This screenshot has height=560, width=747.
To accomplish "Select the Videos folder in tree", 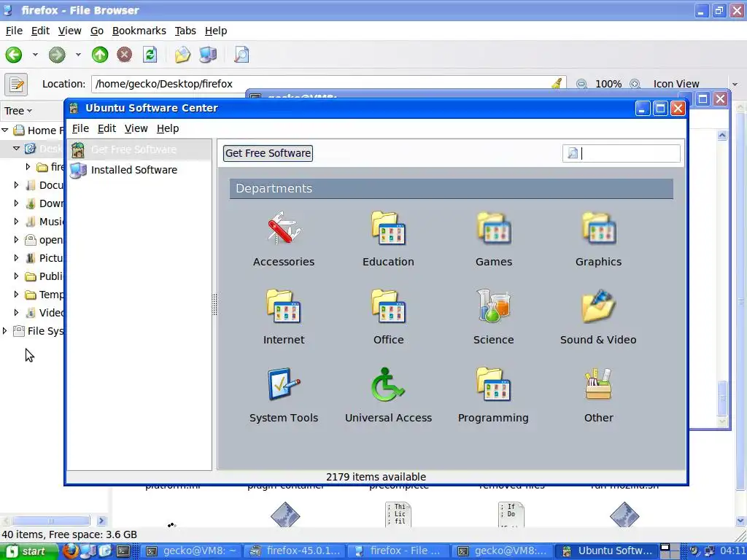I will (44, 313).
